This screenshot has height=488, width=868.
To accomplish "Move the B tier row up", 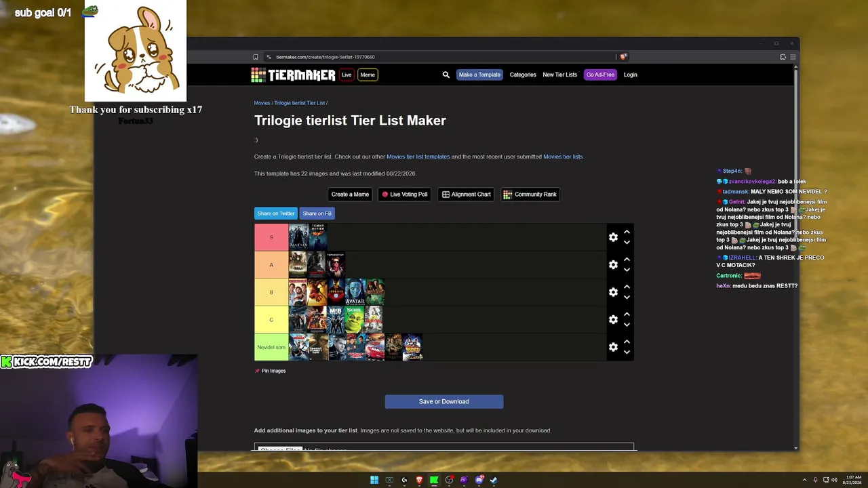I will tap(627, 287).
